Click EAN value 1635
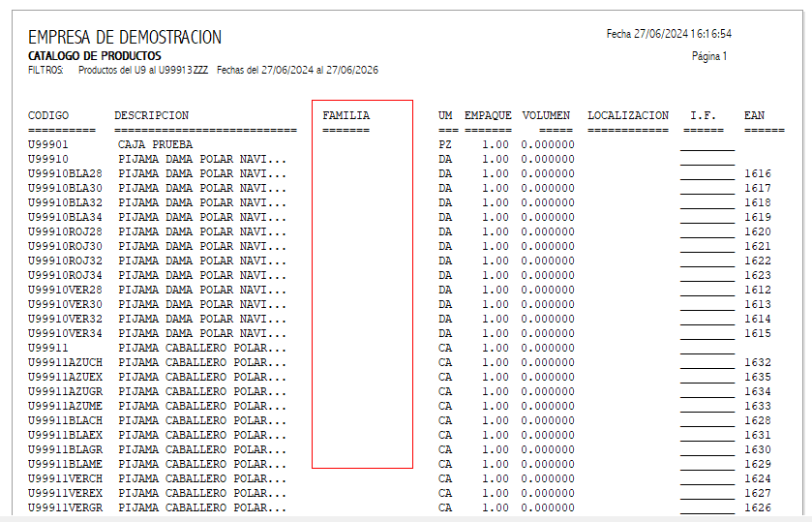This screenshot has height=522, width=812. [758, 377]
